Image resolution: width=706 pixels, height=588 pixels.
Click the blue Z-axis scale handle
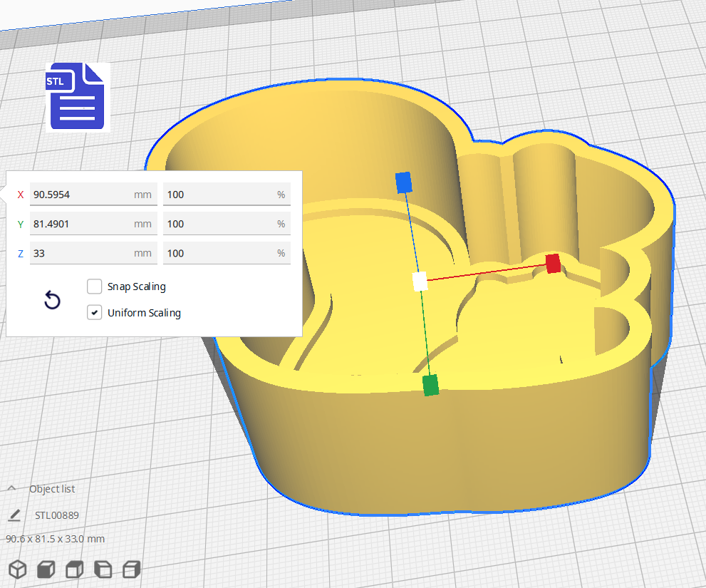pos(403,182)
